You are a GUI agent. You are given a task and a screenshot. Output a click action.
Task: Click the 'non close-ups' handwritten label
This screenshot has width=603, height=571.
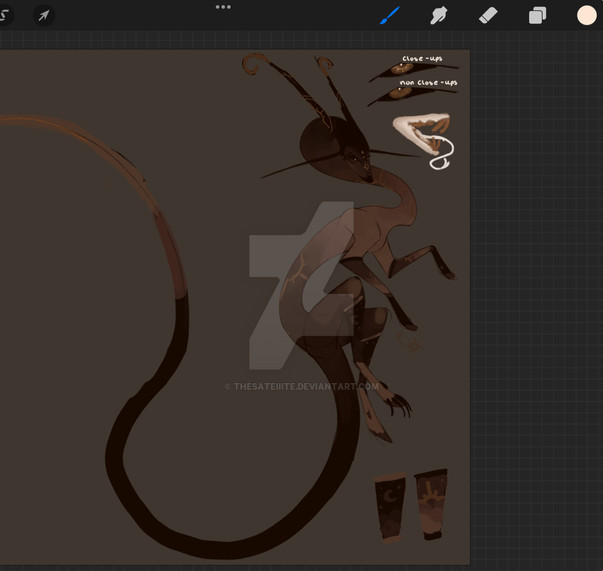point(429,83)
